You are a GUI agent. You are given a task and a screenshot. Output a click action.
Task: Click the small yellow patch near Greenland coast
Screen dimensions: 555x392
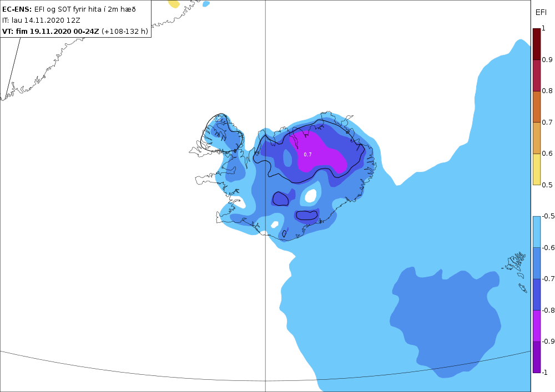(174, 3)
